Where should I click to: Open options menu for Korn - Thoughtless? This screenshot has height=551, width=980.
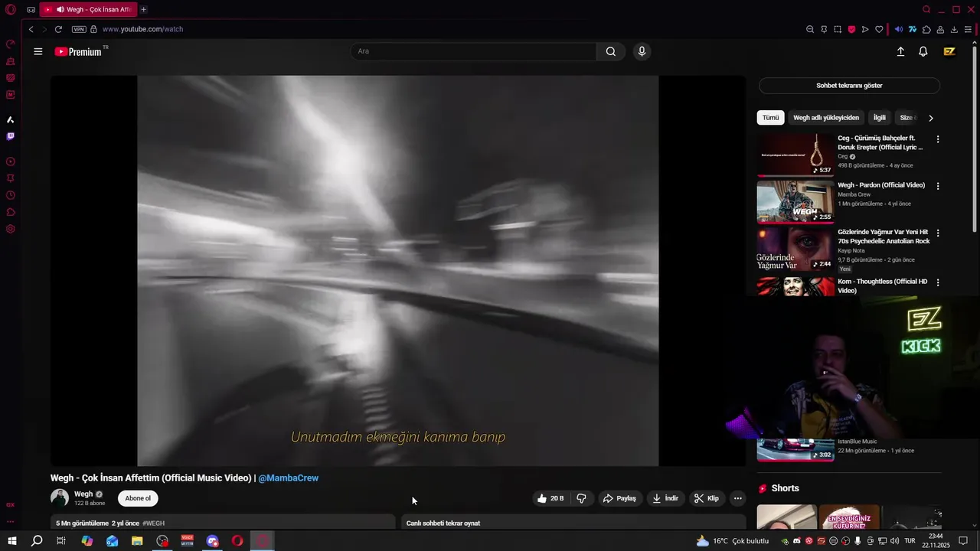(938, 282)
